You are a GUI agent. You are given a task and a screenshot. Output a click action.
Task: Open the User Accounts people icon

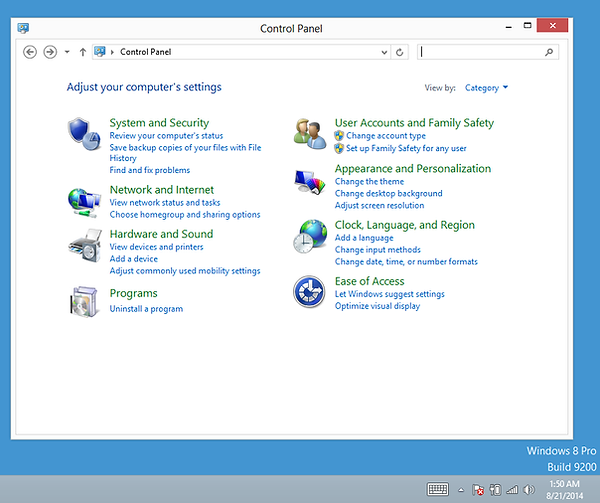(310, 134)
